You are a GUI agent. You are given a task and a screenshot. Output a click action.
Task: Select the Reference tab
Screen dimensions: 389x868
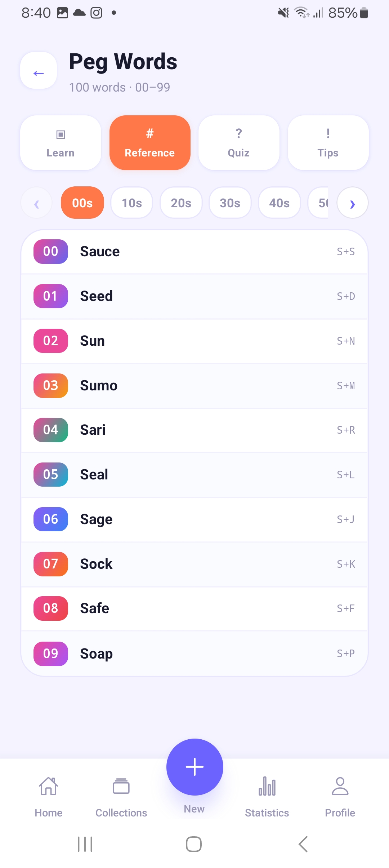150,143
